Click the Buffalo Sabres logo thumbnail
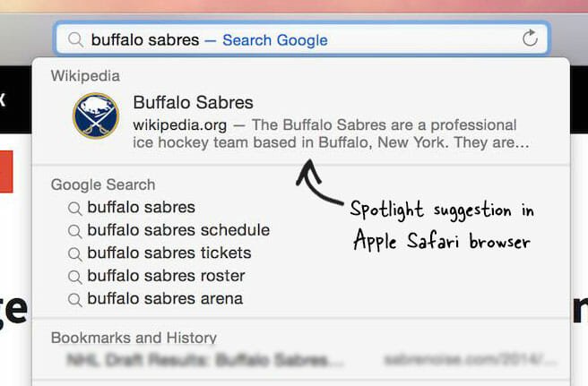The image size is (588, 386). click(96, 116)
